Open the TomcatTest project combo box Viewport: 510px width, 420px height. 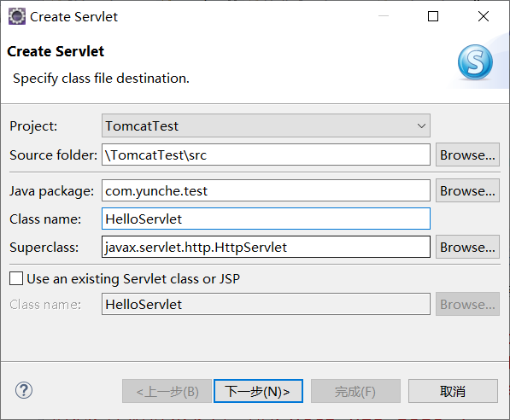[x=266, y=125]
